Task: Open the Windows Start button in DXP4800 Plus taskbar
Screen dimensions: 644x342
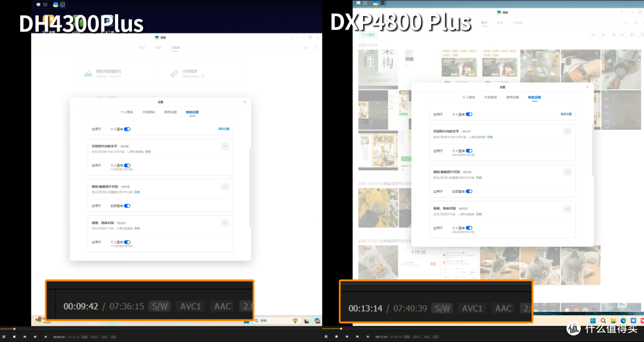Action: pyautogui.click(x=593, y=321)
